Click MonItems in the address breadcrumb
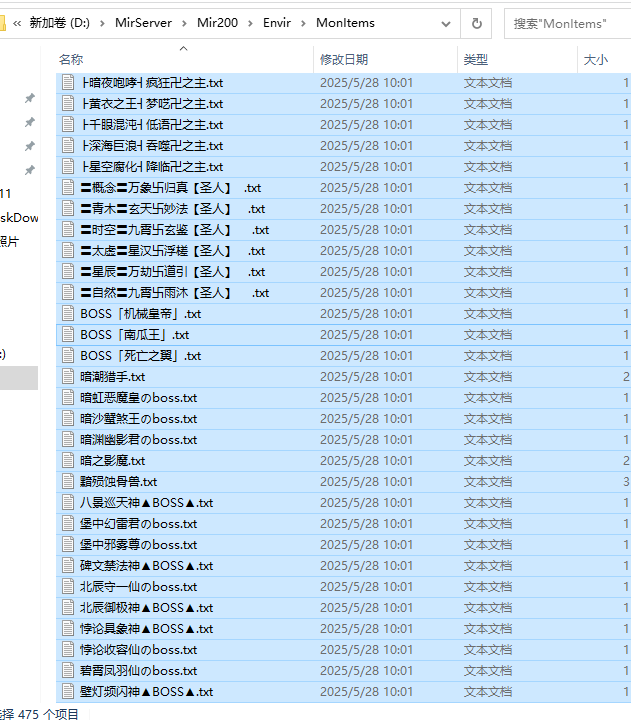 tap(345, 23)
